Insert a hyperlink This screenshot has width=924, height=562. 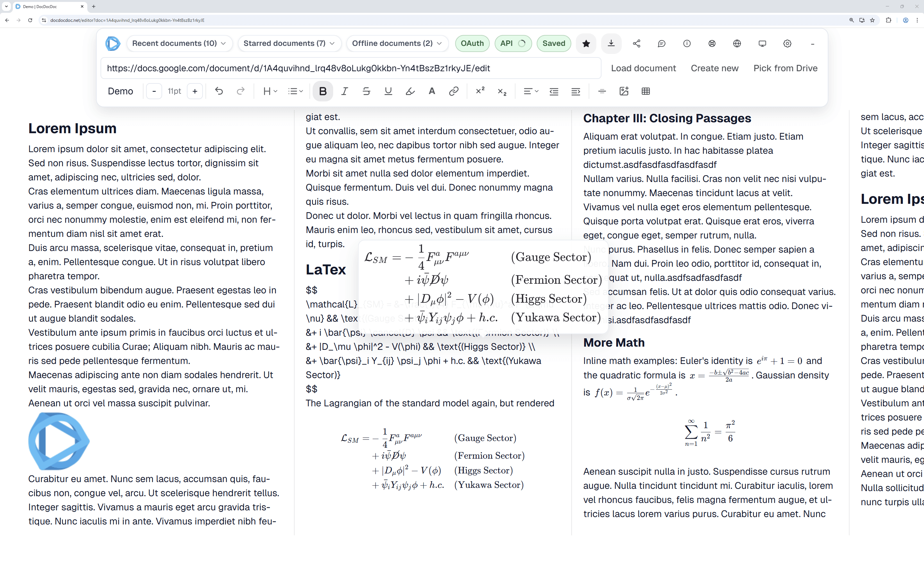[x=454, y=91]
